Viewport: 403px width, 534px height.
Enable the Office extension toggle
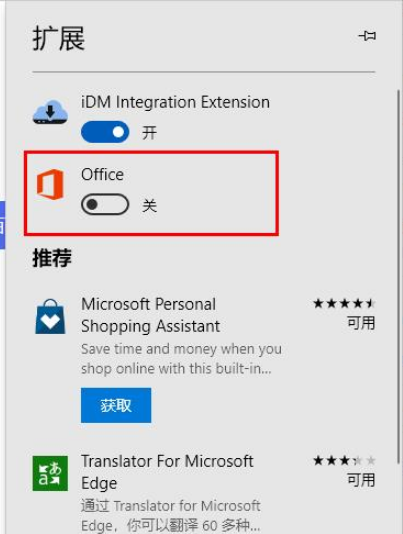tap(105, 204)
